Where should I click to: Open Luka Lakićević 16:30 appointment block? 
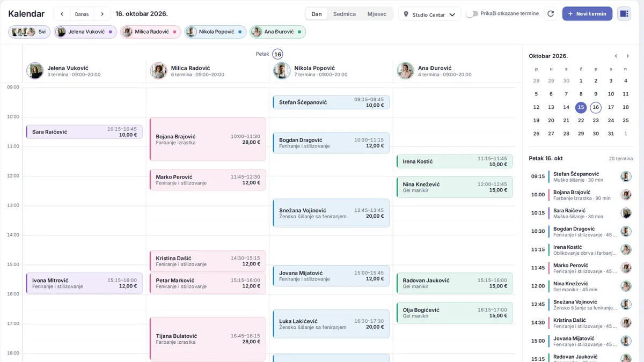331,324
